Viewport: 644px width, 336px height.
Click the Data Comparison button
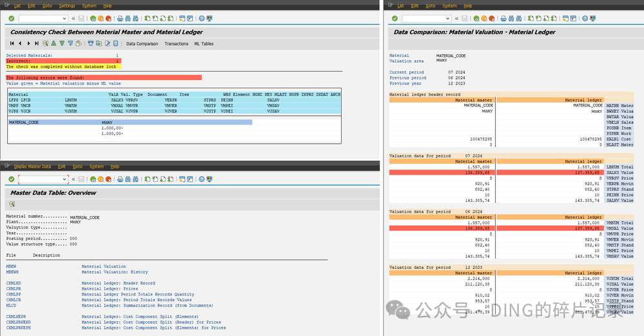click(x=142, y=44)
